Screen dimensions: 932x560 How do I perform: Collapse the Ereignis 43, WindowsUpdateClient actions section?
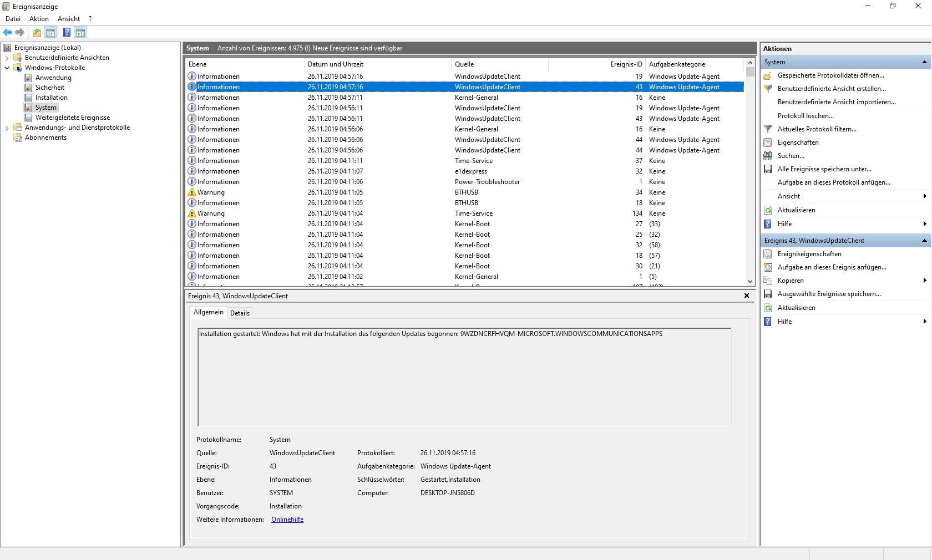[x=924, y=241]
